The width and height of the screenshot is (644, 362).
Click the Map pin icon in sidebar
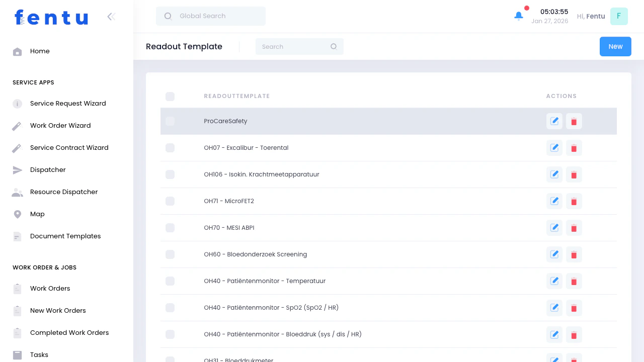(x=17, y=214)
